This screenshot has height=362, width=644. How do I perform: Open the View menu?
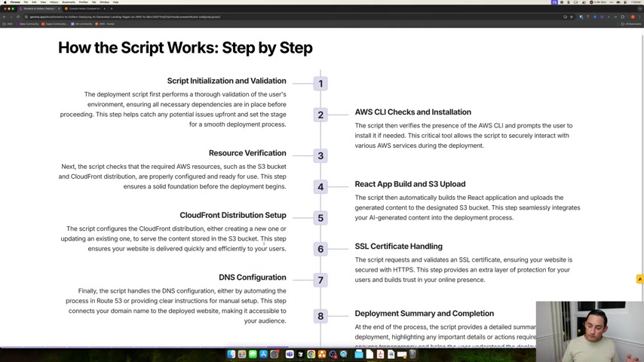tap(43, 2)
